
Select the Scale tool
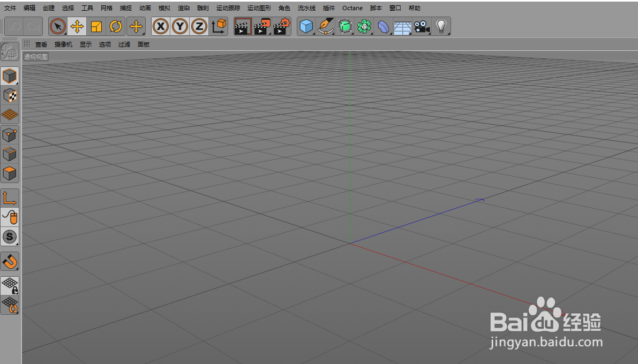(x=96, y=27)
